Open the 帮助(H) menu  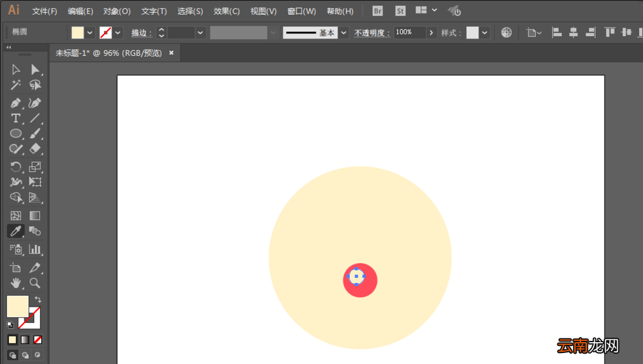coord(340,11)
